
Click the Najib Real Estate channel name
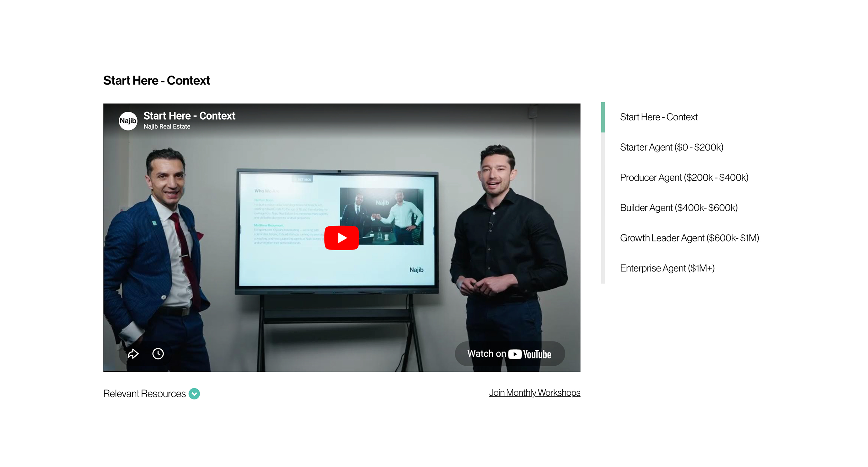pyautogui.click(x=167, y=126)
